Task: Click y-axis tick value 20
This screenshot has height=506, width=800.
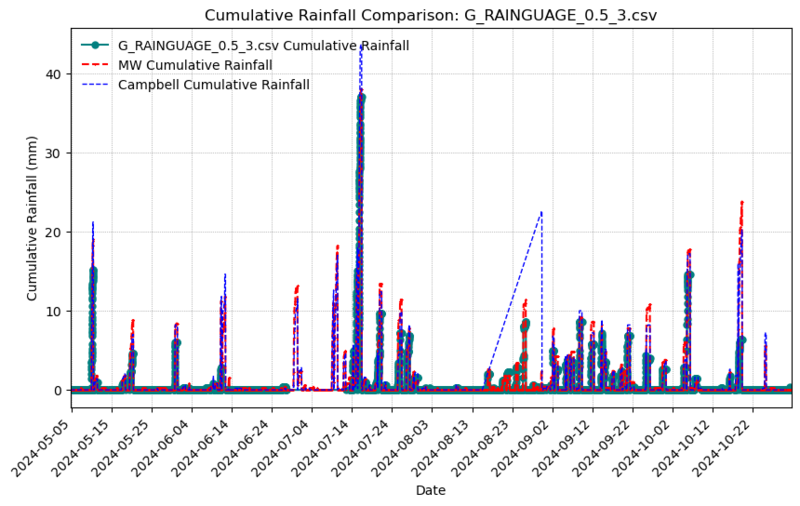Action: point(55,232)
